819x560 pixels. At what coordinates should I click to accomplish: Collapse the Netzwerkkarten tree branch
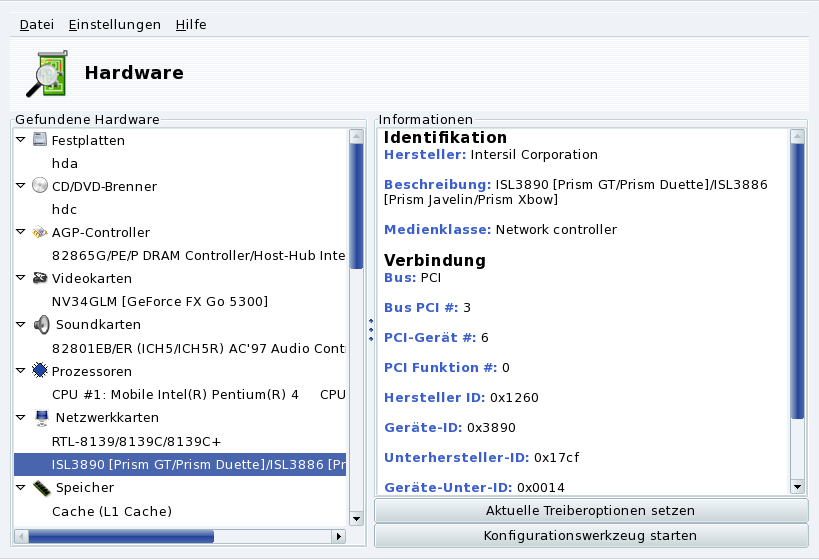coord(22,417)
